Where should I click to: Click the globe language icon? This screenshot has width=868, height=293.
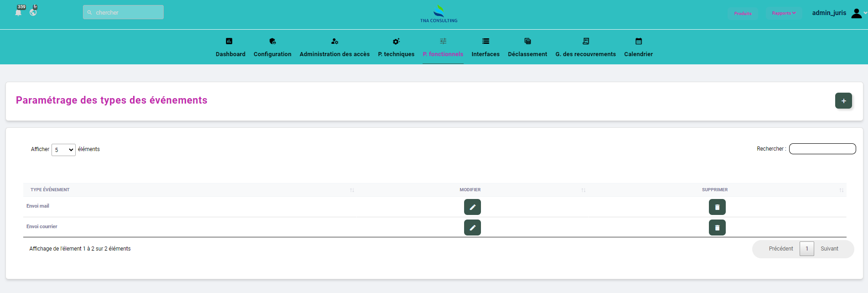(33, 12)
